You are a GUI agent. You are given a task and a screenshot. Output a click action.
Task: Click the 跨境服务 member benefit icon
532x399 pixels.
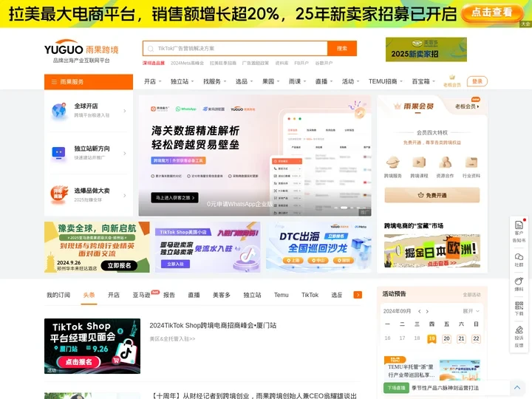[393, 163]
